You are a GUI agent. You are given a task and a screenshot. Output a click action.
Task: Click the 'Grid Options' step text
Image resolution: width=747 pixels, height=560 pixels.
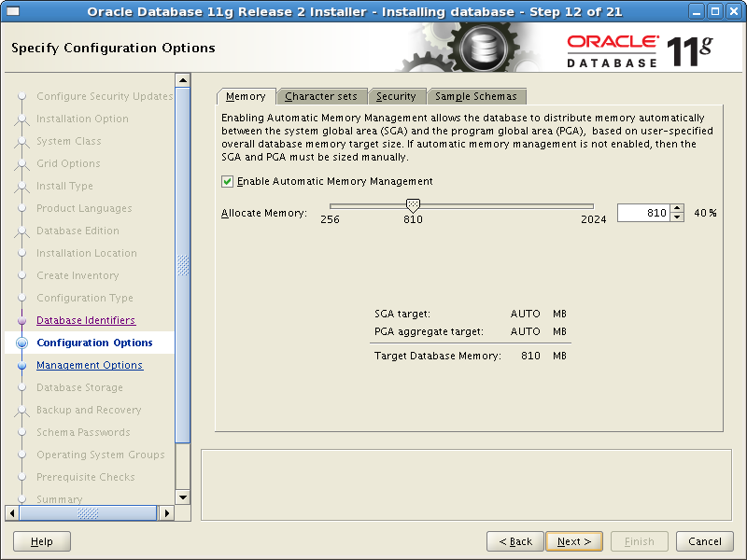pos(68,163)
